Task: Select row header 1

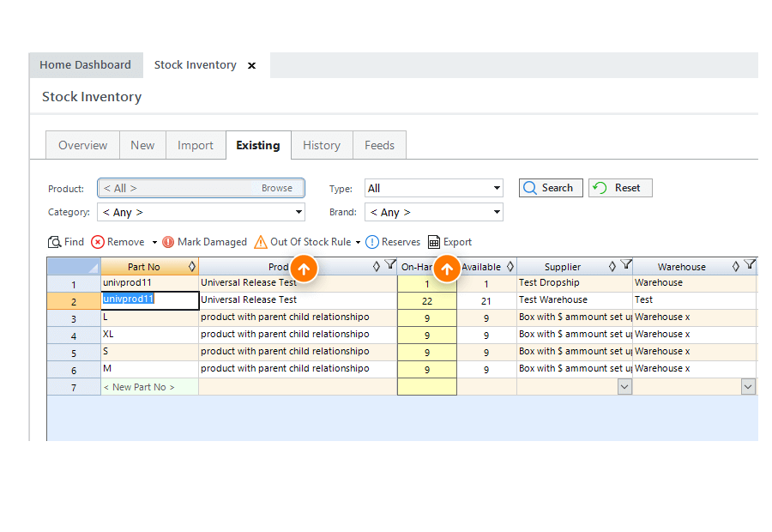Action: coord(74,284)
